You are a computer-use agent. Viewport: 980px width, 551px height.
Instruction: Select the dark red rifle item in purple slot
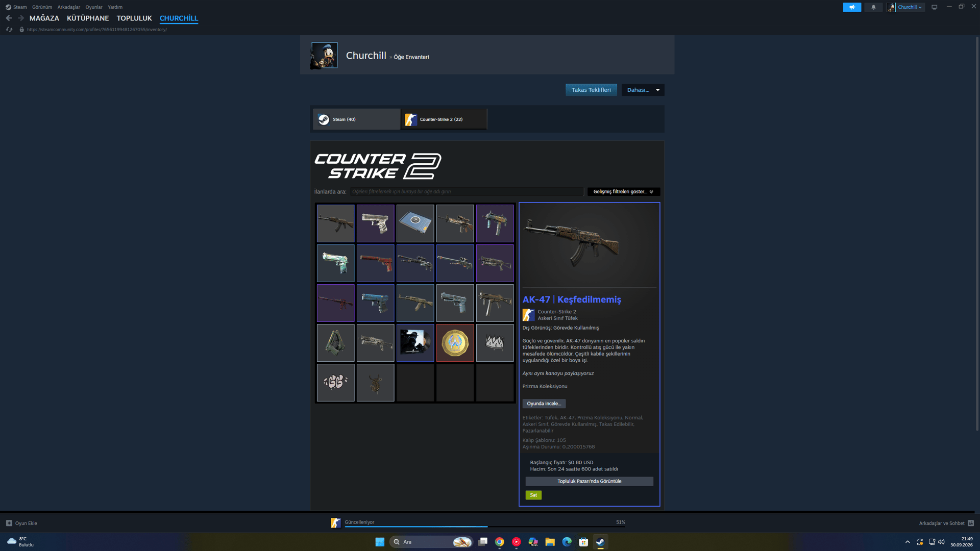click(335, 303)
